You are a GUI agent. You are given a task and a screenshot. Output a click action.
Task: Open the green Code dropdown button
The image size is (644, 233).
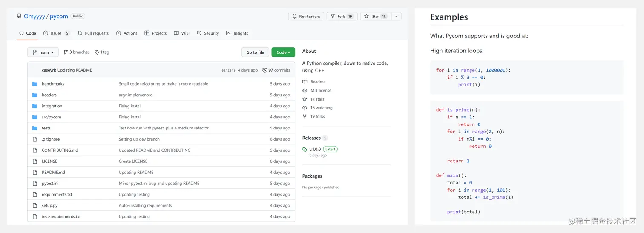(283, 52)
